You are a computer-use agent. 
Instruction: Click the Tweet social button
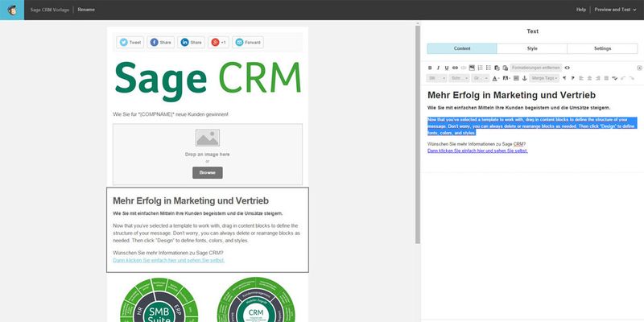point(130,43)
